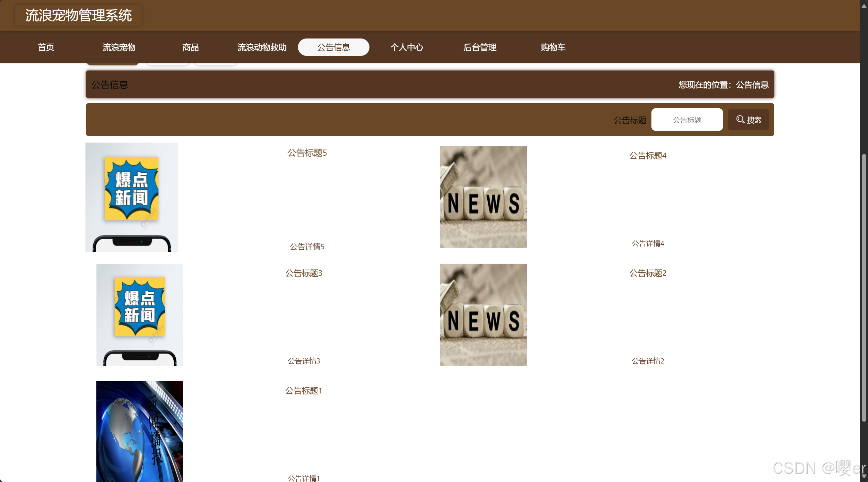Open announcement 公告标题1

tap(303, 391)
